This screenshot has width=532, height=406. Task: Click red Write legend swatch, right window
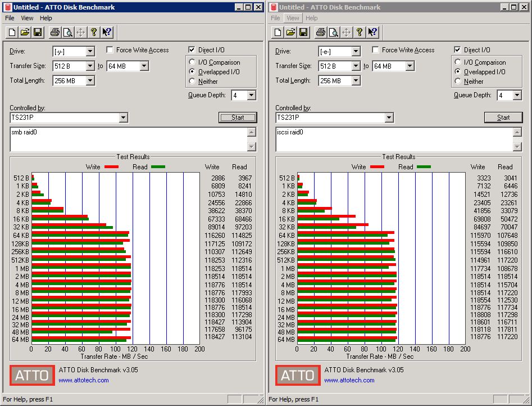[377, 167]
